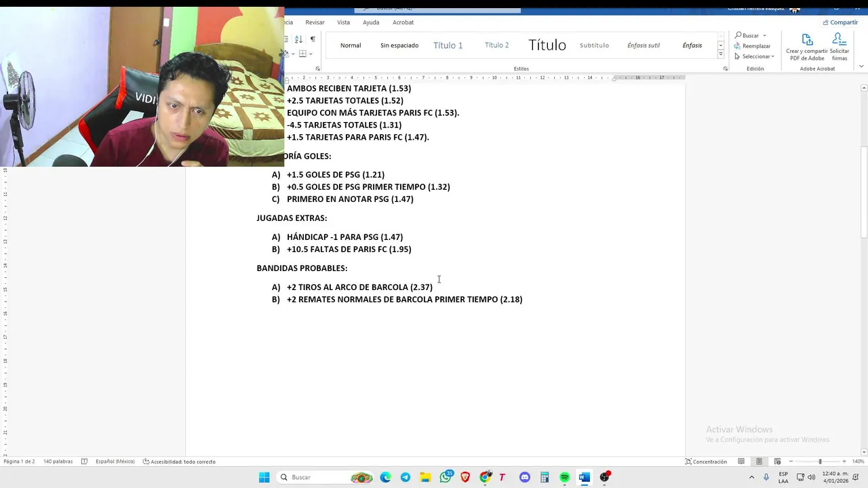Apply the Énfasis style
This screenshot has height=488, width=868.
(x=692, y=45)
